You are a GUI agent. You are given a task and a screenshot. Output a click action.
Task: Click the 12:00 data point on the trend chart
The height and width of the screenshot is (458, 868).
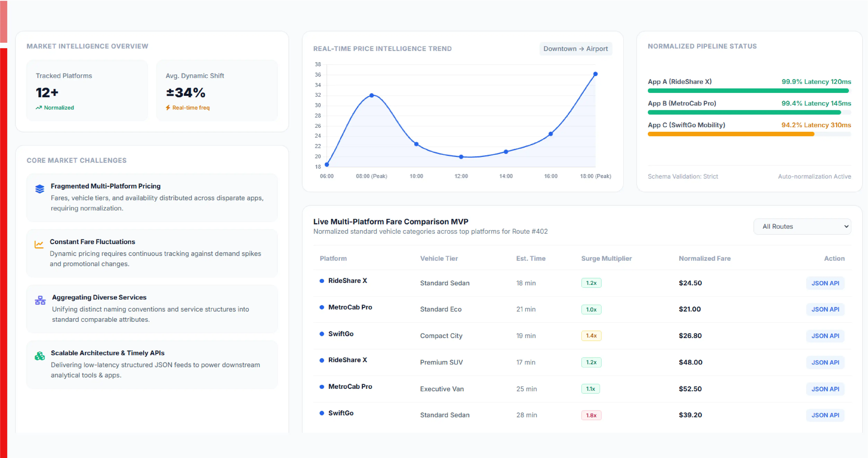[x=461, y=157]
